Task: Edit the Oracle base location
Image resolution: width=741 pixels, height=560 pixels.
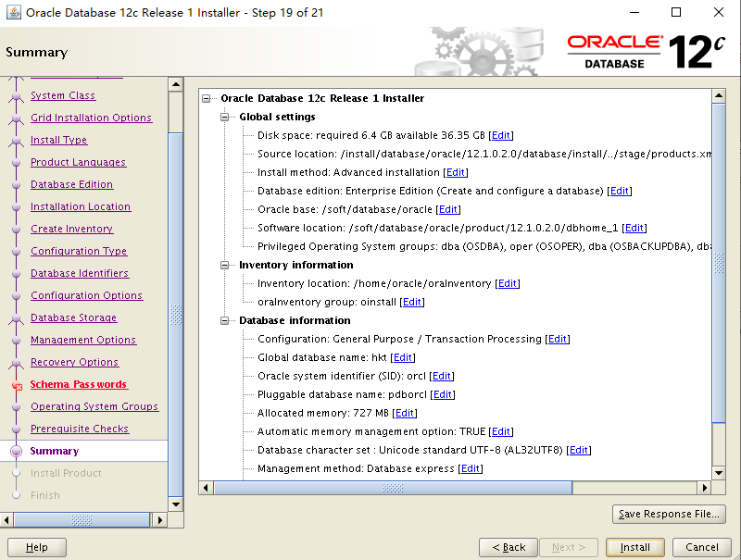Action: pyautogui.click(x=448, y=209)
